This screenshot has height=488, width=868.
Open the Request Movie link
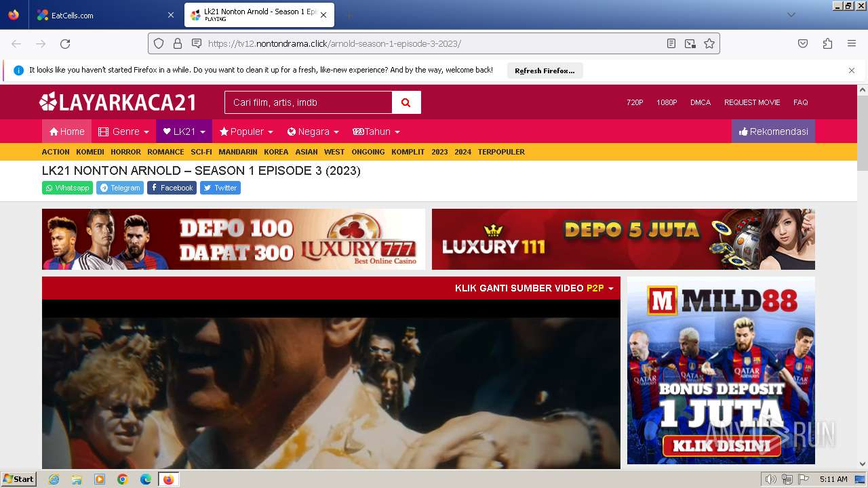[x=752, y=102]
